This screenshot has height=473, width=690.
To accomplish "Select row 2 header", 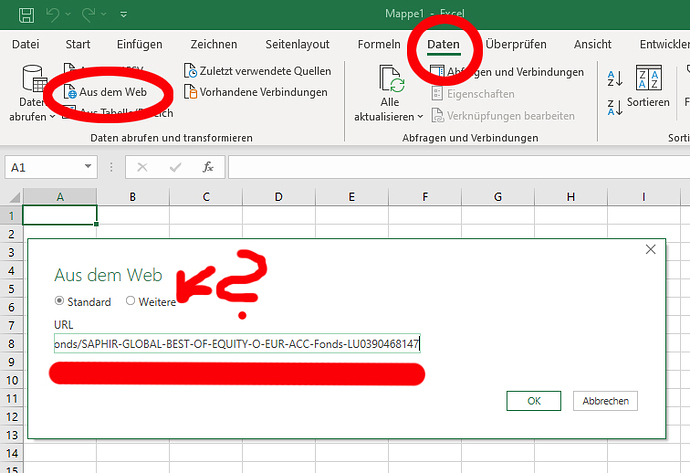I will click(x=11, y=234).
